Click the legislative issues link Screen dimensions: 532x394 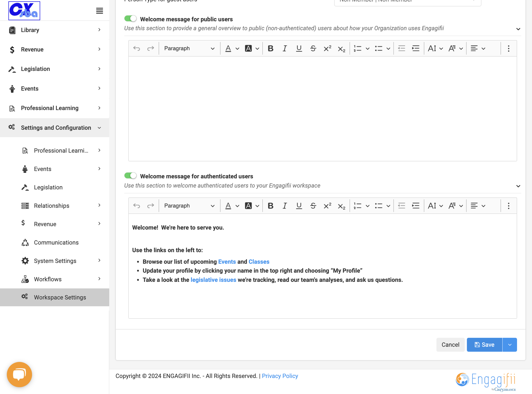coord(213,280)
